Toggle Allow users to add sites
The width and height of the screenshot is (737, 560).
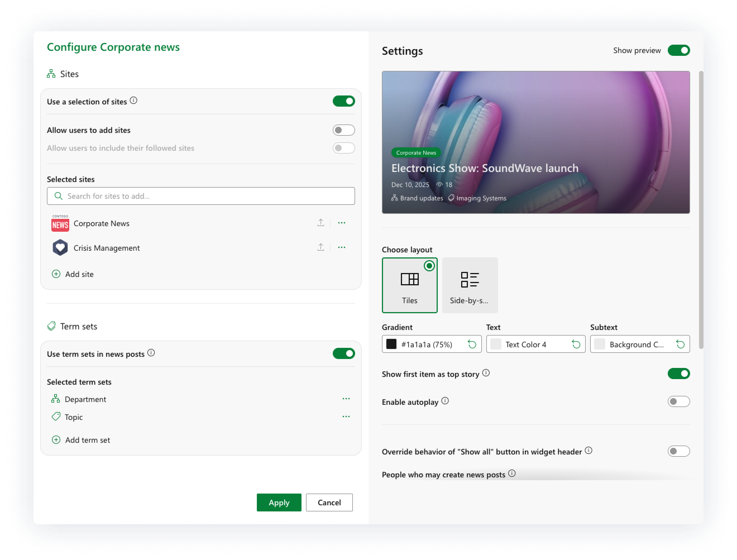coord(343,130)
